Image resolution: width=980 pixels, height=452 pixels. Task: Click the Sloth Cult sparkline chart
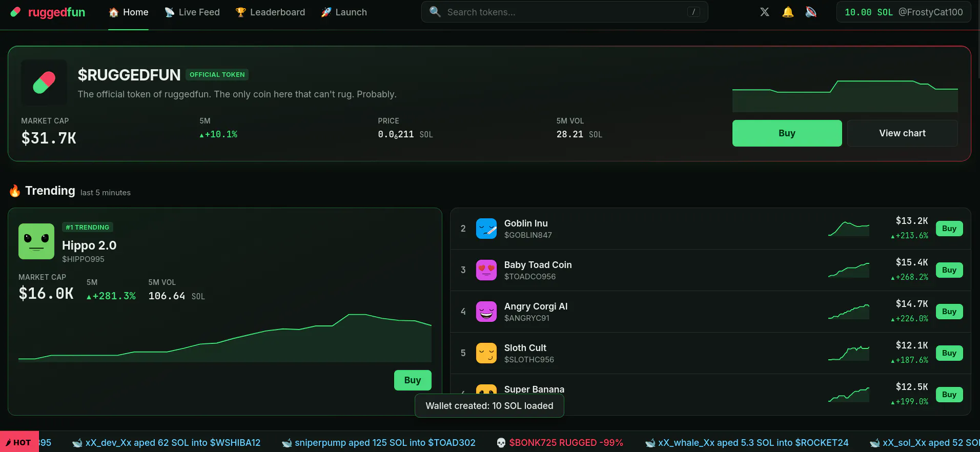(x=849, y=353)
